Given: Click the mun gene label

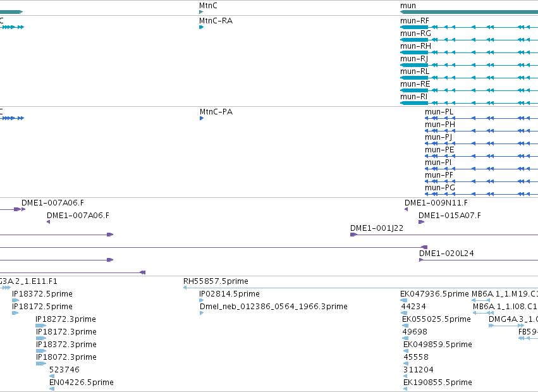Looking at the screenshot, I should pos(408,6).
